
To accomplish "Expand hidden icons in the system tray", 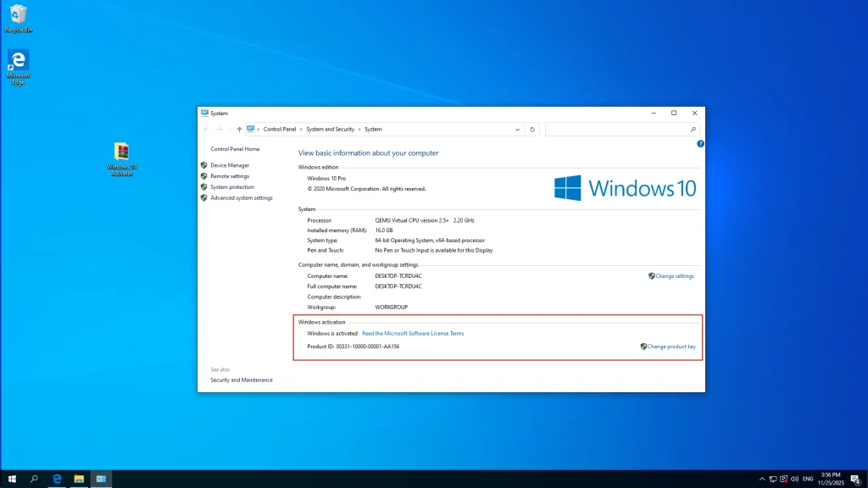I will click(762, 479).
